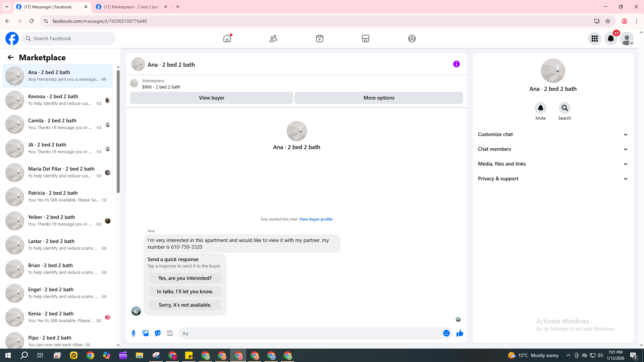Open conversation information purple icon
This screenshot has width=644, height=362.
(x=456, y=64)
